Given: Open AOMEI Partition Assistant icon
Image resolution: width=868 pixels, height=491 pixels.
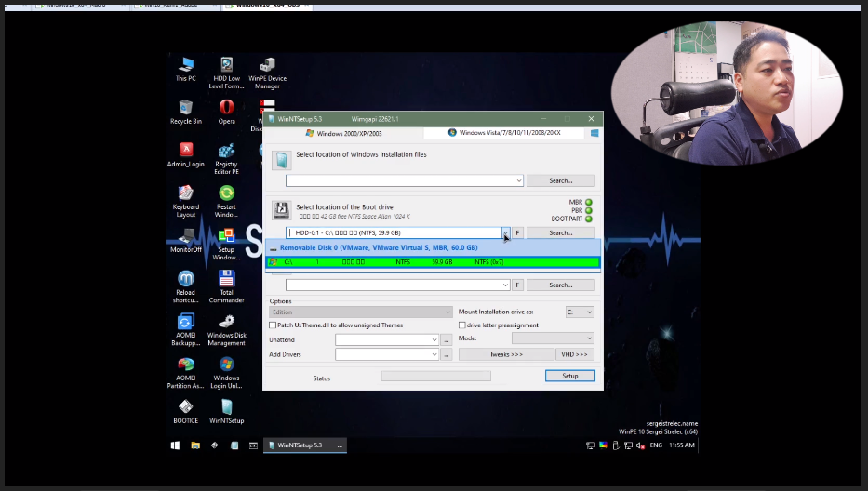Looking at the screenshot, I should coord(186,373).
